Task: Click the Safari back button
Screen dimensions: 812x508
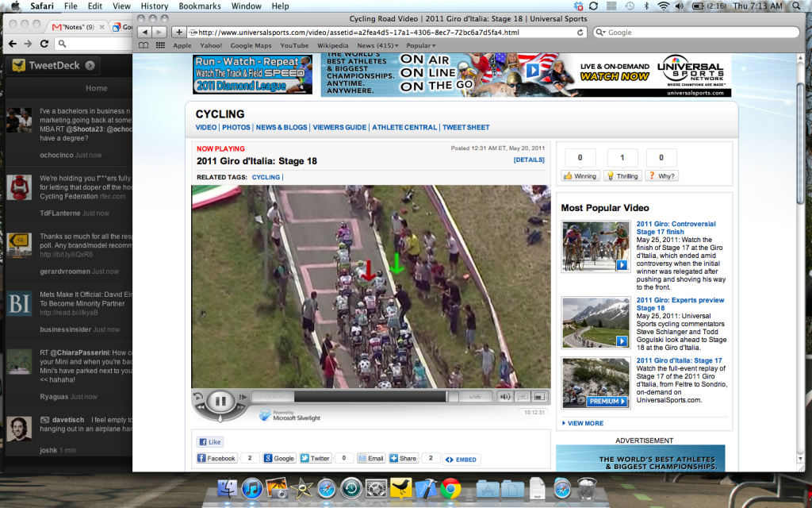Action: click(x=145, y=32)
